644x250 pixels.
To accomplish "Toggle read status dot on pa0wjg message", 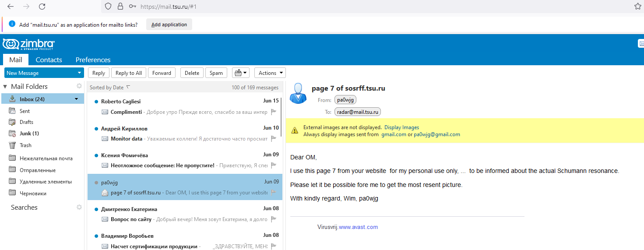I will [96, 183].
